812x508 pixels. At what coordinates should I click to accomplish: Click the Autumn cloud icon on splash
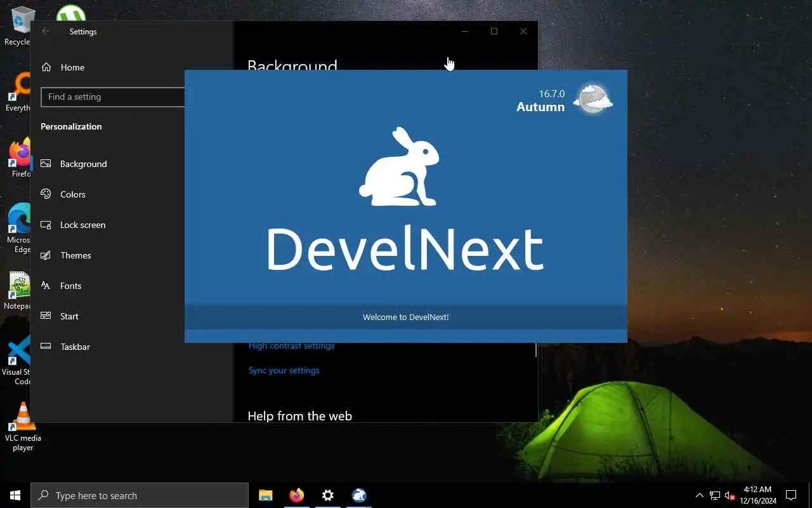tap(593, 98)
